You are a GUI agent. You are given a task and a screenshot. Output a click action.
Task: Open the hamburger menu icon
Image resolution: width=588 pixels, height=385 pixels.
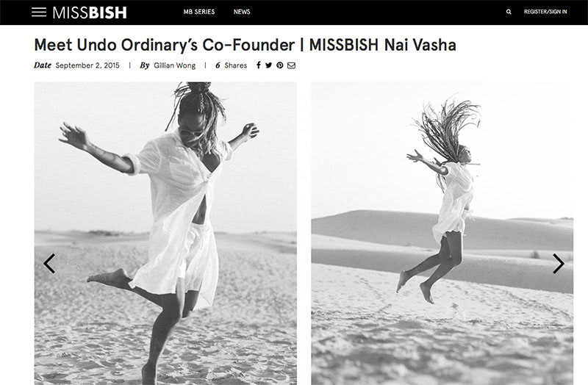click(x=39, y=12)
